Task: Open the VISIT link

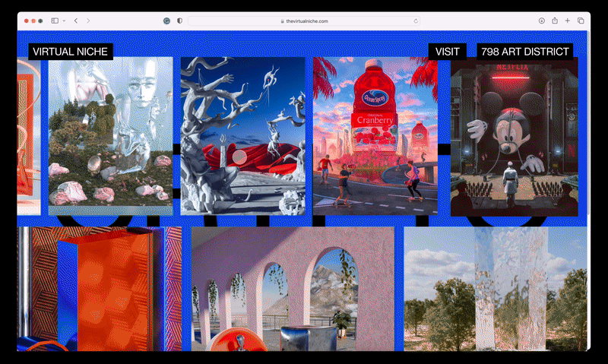Action: point(447,52)
